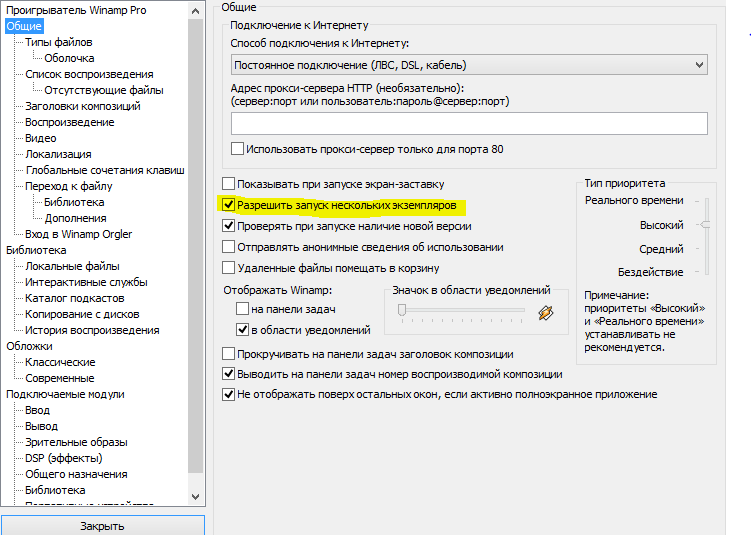Open Типы файлов tree item

pyautogui.click(x=58, y=42)
